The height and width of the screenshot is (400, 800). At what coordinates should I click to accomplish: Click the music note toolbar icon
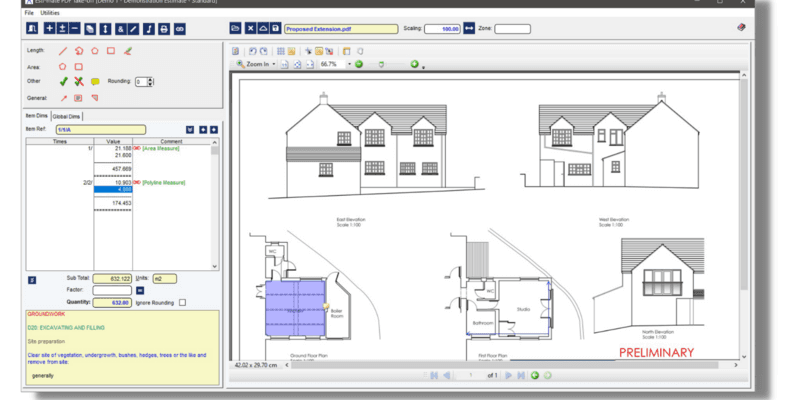148,29
